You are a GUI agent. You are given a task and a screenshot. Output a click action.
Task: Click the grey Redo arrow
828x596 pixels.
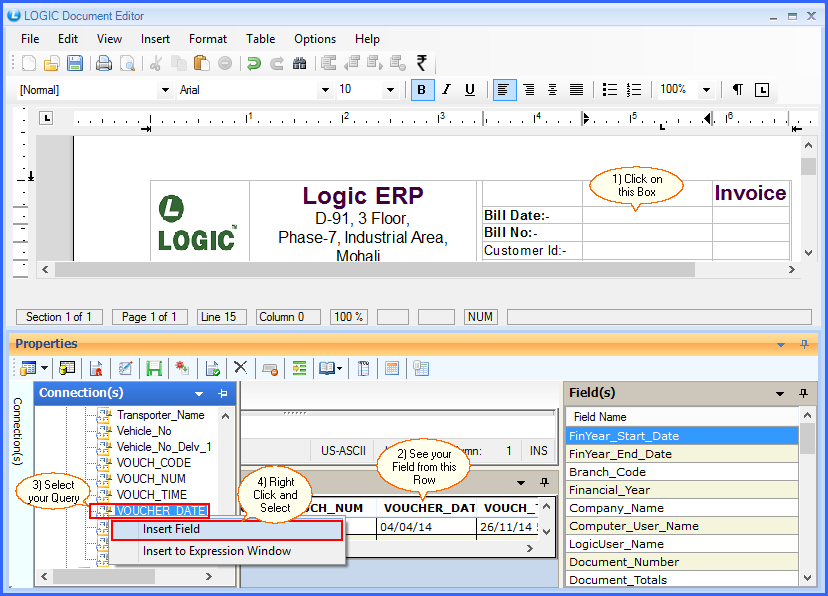[x=277, y=63]
